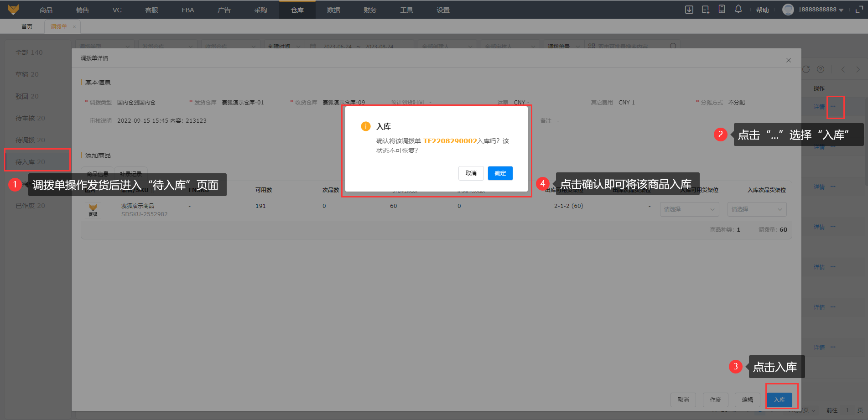
Task: Open the 采购 menu
Action: 260,10
